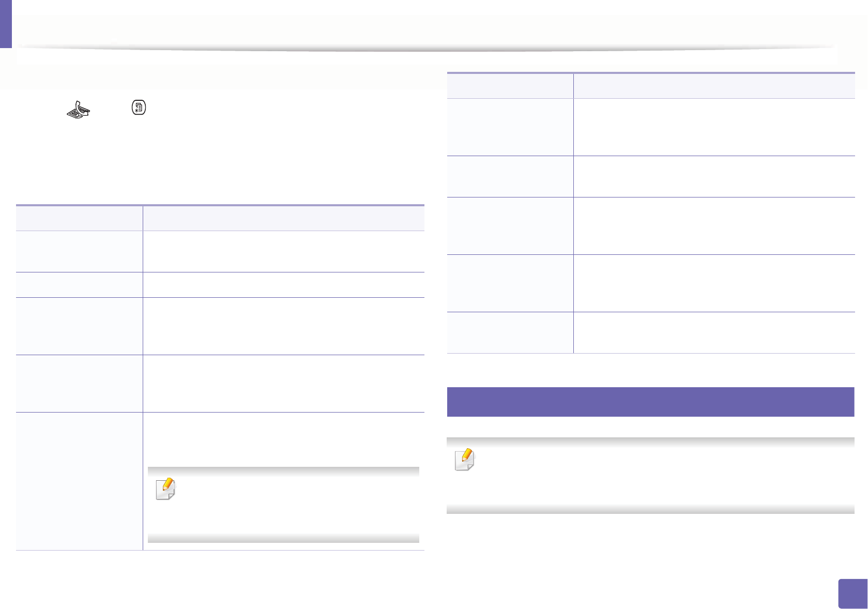The width and height of the screenshot is (868, 609).
Task: Click the left table row just above the note row
Action: (x=220, y=384)
